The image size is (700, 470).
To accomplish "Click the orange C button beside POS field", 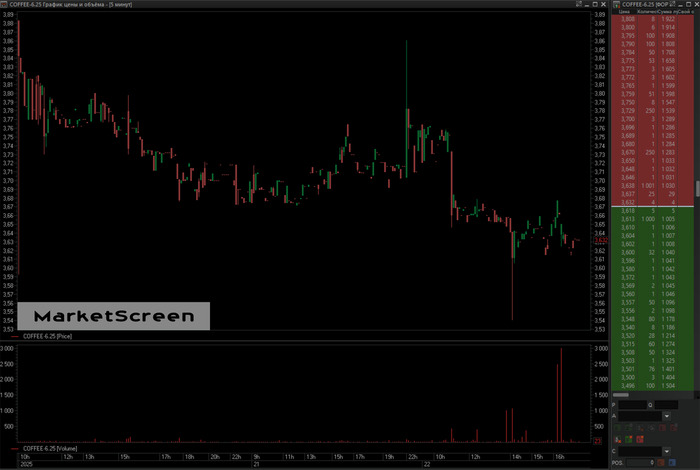I will 661,462.
